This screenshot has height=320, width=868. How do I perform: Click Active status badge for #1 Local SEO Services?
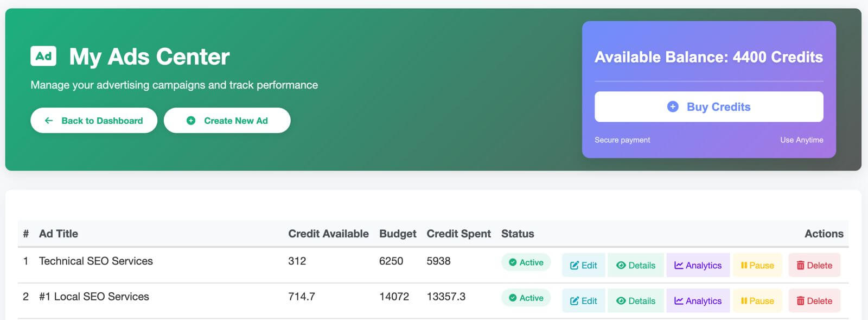526,298
